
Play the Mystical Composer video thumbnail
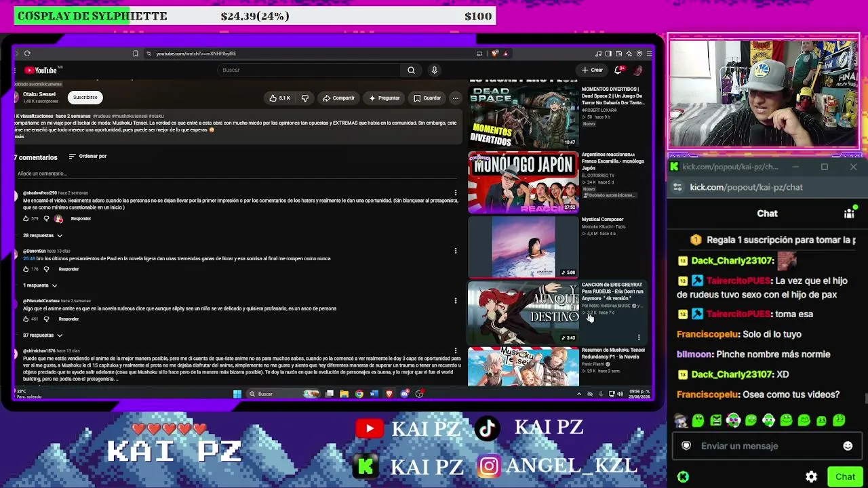[523, 247]
